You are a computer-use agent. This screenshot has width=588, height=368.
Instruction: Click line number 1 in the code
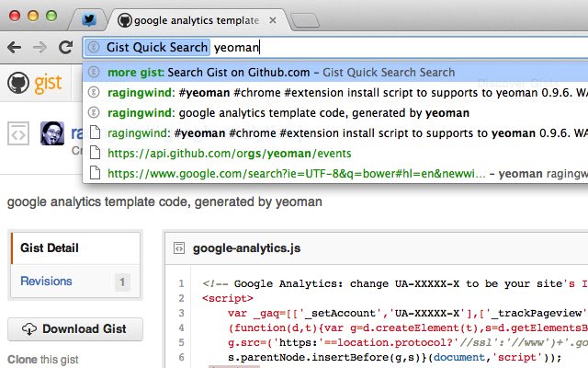(x=182, y=283)
